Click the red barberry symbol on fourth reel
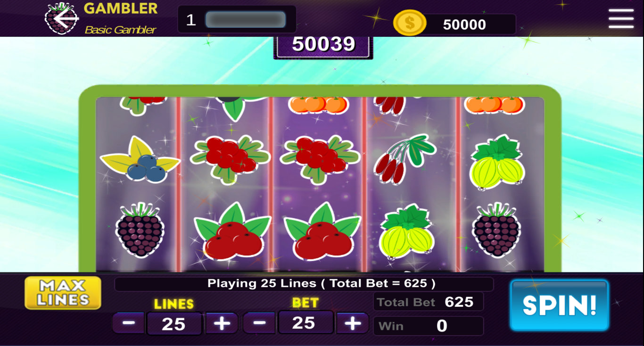Viewport: 644px width, 346px height. tap(405, 159)
